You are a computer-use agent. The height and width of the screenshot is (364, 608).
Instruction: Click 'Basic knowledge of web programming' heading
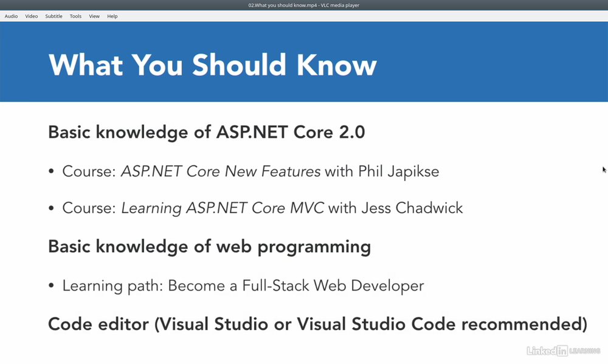[x=209, y=247]
